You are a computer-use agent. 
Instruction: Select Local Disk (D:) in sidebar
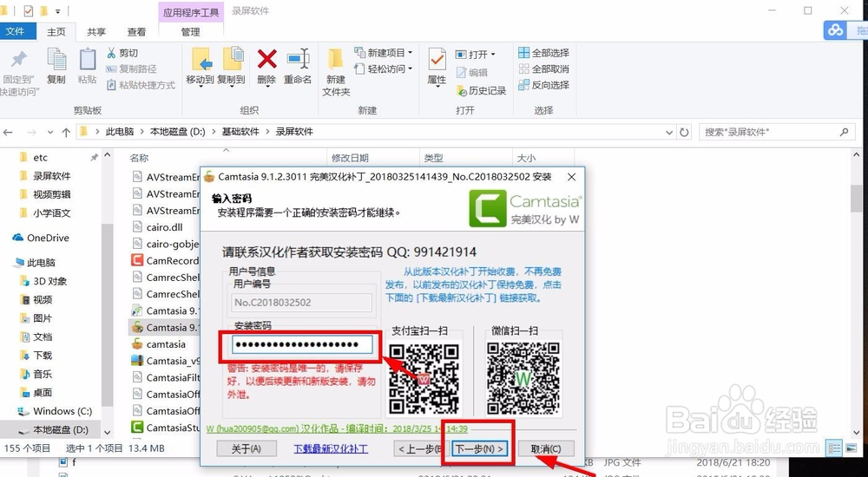(x=61, y=430)
